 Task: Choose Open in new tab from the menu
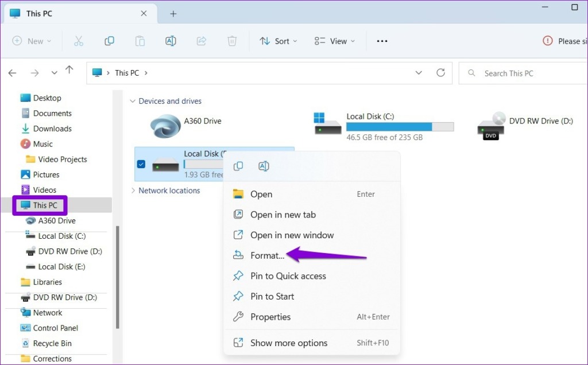281,214
